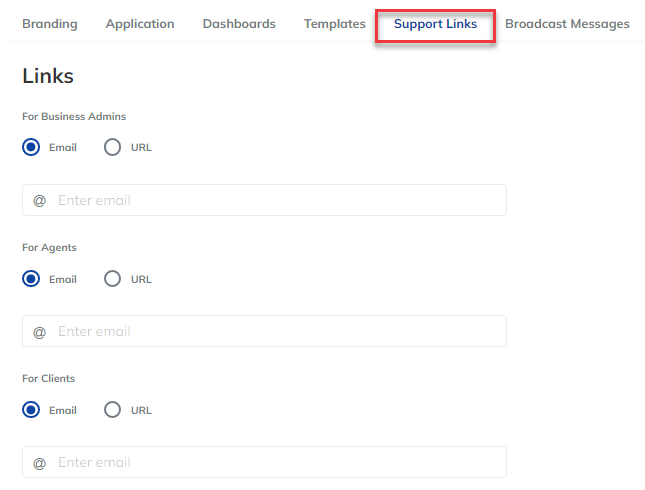Select Email option for Agents

[31, 279]
